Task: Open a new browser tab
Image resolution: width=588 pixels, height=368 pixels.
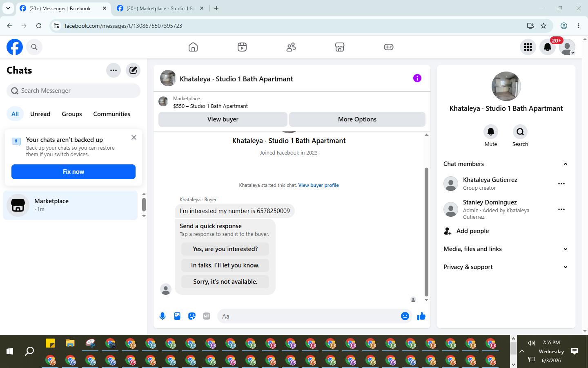Action: tap(216, 8)
